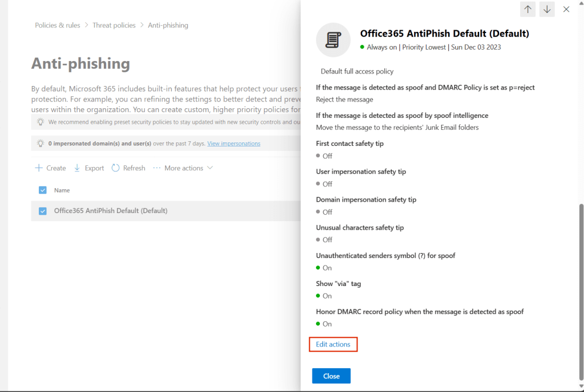Viewport: 584px width, 392px height.
Task: Select the Office365 AntiPhish Default policy name
Action: coord(111,211)
